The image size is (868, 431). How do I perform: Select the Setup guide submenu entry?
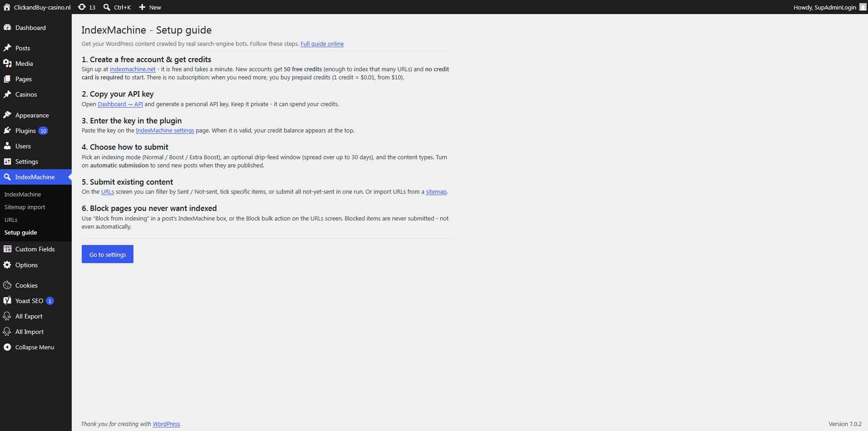(21, 232)
